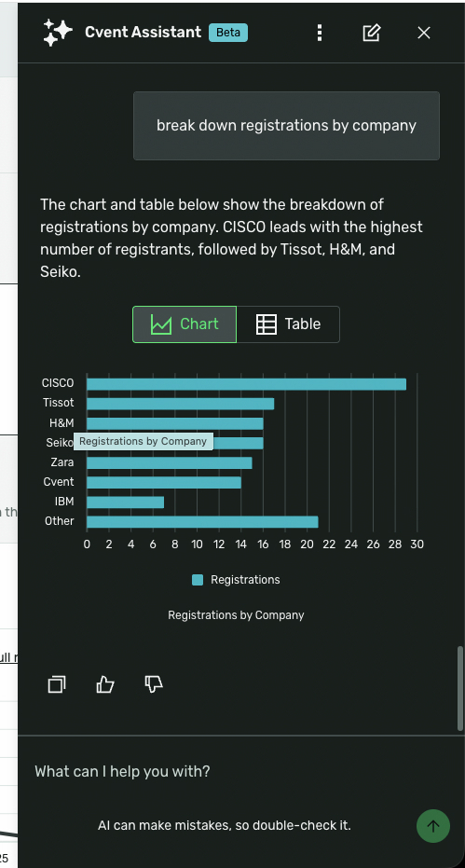Give the response a thumbs up
Screen dimensions: 465x868
(x=105, y=684)
